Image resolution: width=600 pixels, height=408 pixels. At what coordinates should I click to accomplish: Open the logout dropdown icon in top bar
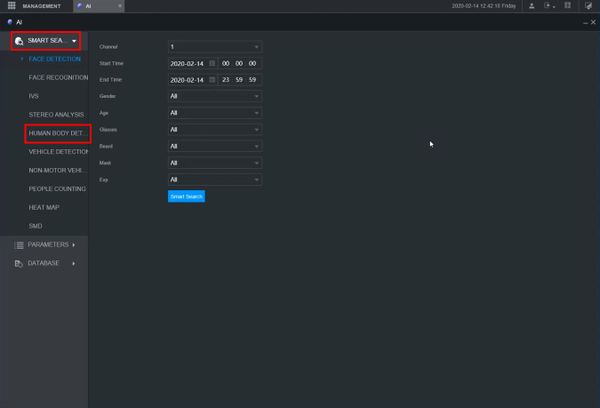549,6
